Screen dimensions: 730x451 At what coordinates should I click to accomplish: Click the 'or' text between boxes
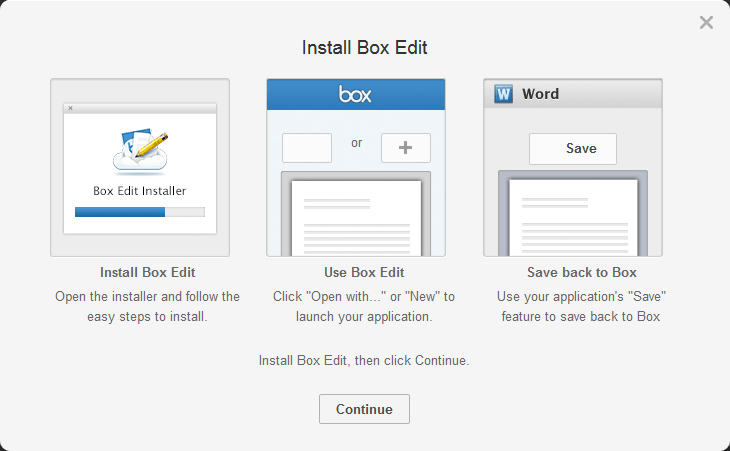click(x=357, y=143)
